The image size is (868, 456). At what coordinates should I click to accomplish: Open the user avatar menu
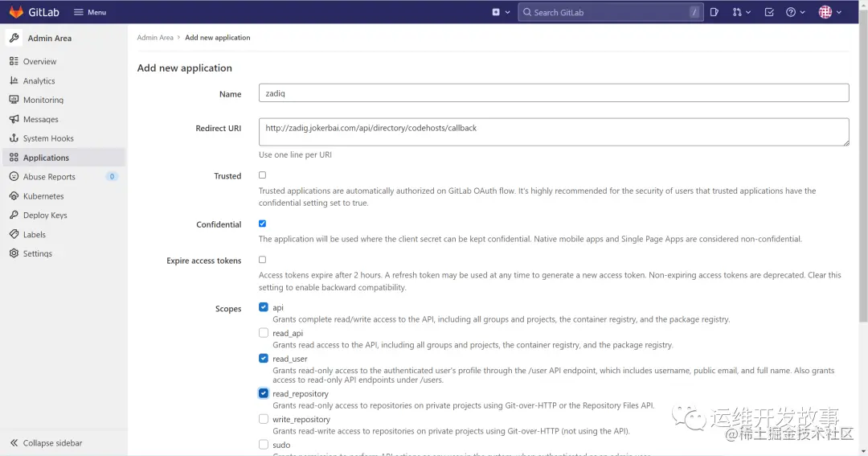tap(825, 12)
